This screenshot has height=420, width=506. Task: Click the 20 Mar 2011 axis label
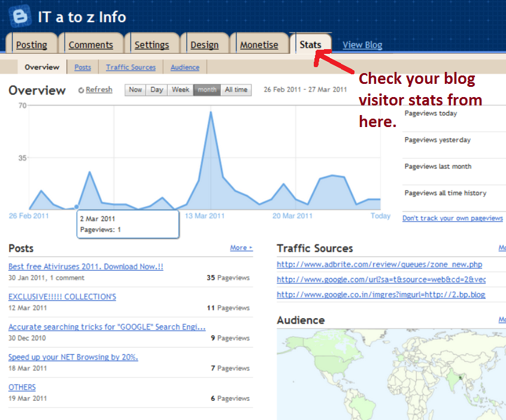[x=292, y=216]
